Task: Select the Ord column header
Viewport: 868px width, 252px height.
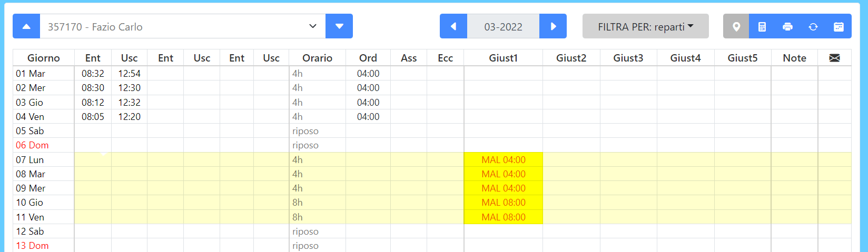Action: [x=368, y=58]
